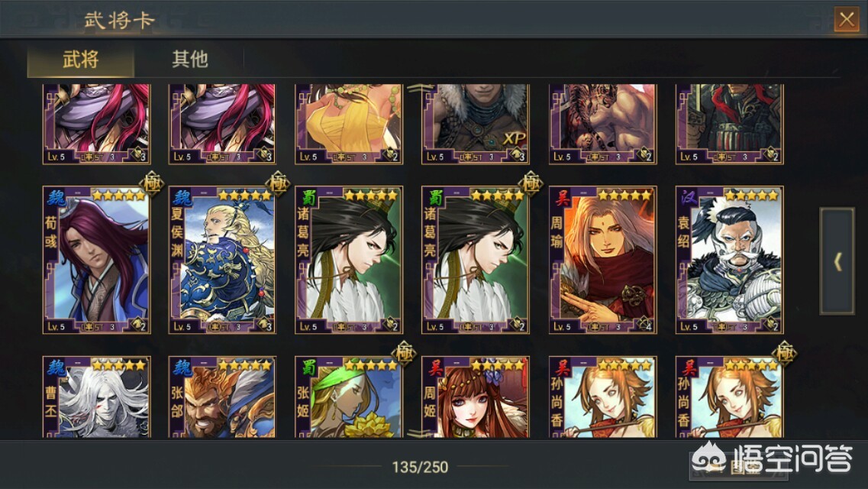868x489 pixels.
Task: Select the 袁绍 general card
Action: (730, 260)
